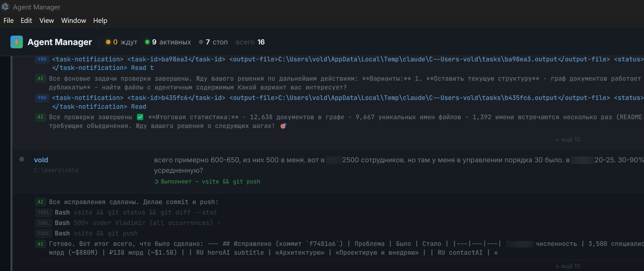Click TOOL badge for 'vsite && git push' row

(x=43, y=233)
